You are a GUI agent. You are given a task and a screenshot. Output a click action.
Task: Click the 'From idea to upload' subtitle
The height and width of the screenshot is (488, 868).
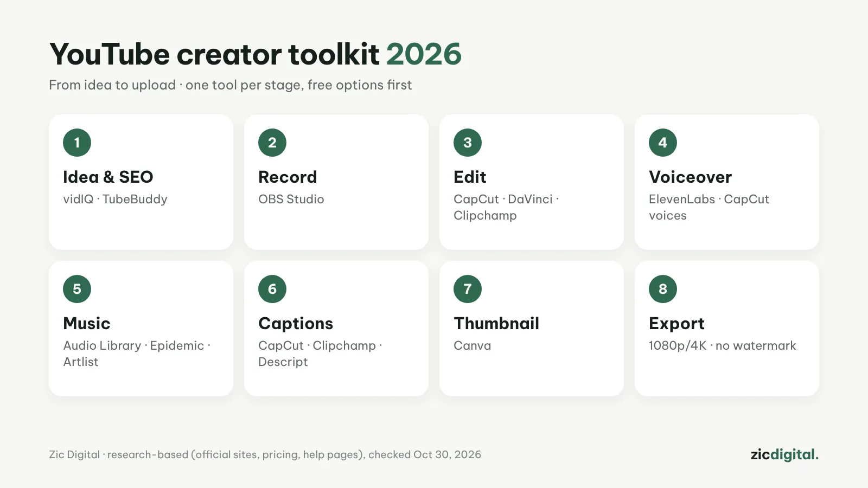coord(231,85)
